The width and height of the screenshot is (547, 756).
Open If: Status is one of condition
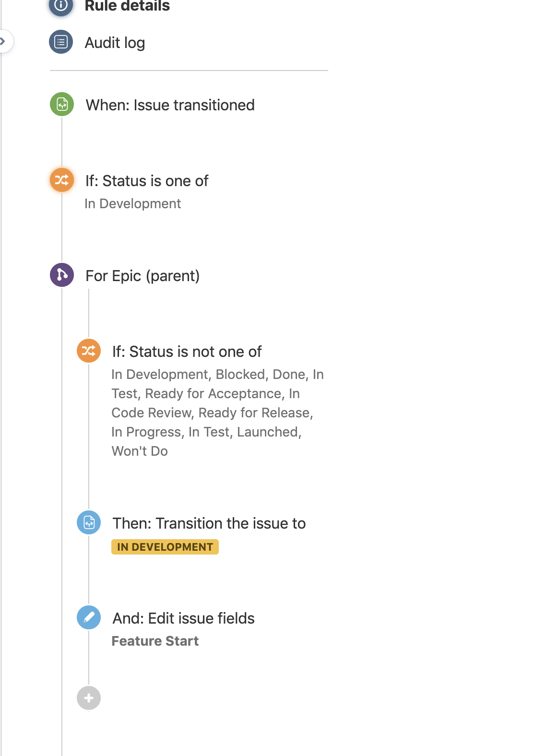[147, 181]
